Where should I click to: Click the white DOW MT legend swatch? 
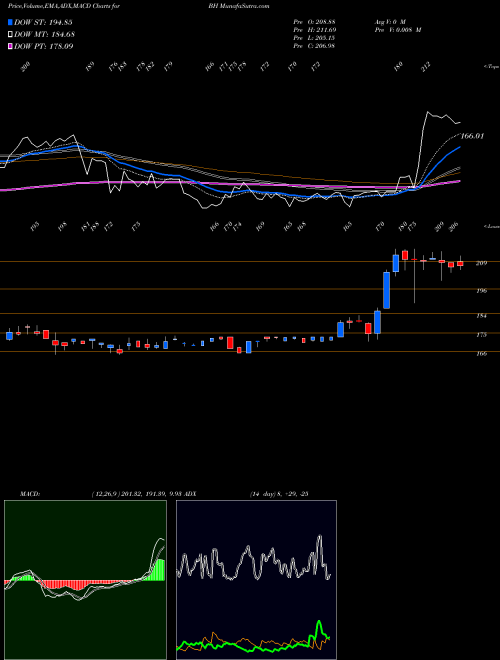tap(10, 34)
